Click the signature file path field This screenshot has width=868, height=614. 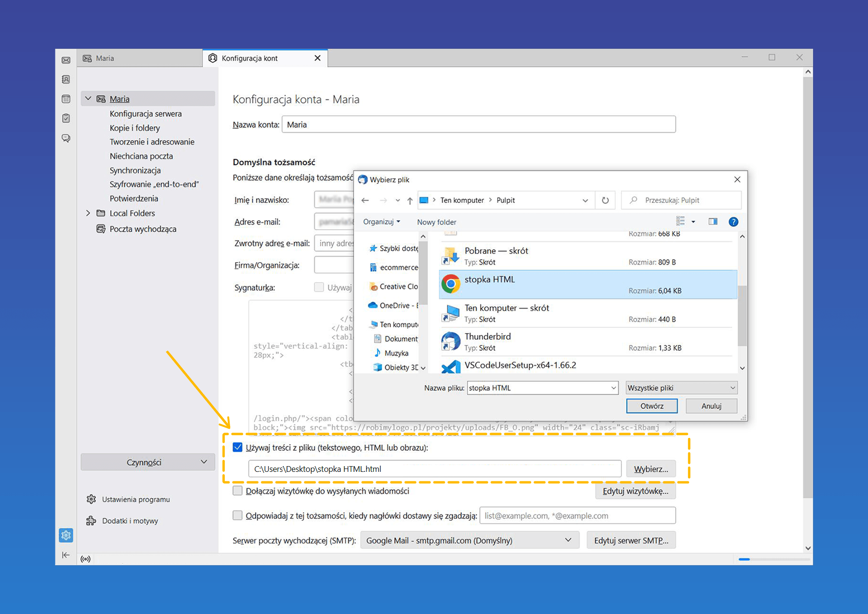pos(434,469)
